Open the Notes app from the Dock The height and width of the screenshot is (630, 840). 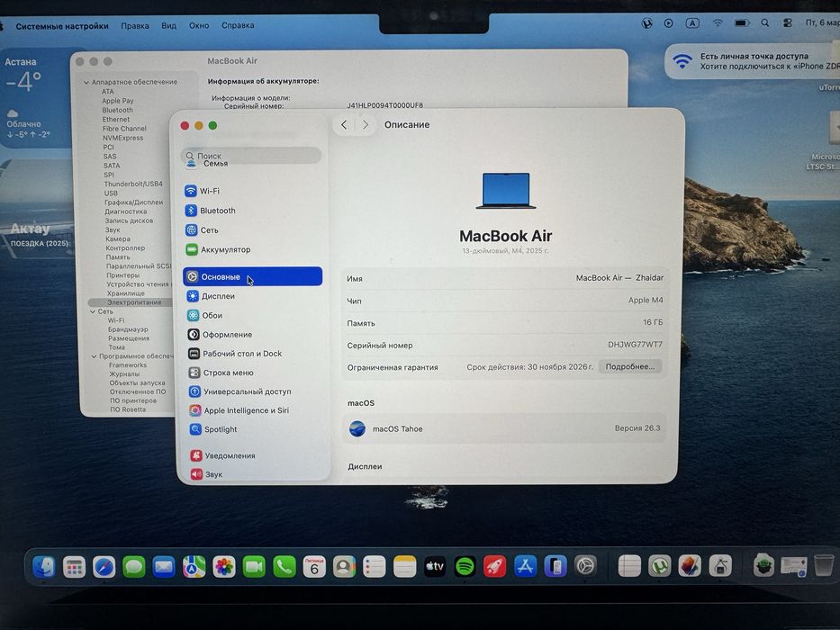pos(405,566)
